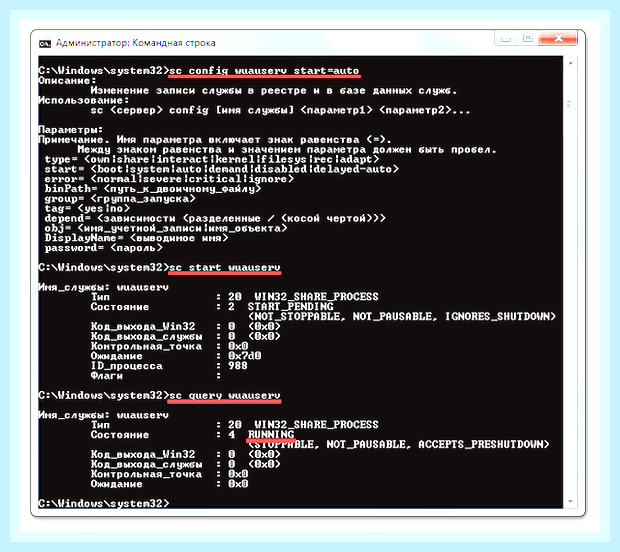
Task: Click the 'ID_процесса : 988' line
Action: point(169,366)
